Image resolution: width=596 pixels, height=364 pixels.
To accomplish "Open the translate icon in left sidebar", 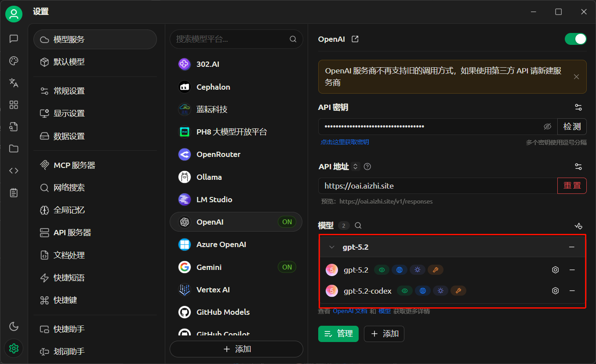I will 14,83.
